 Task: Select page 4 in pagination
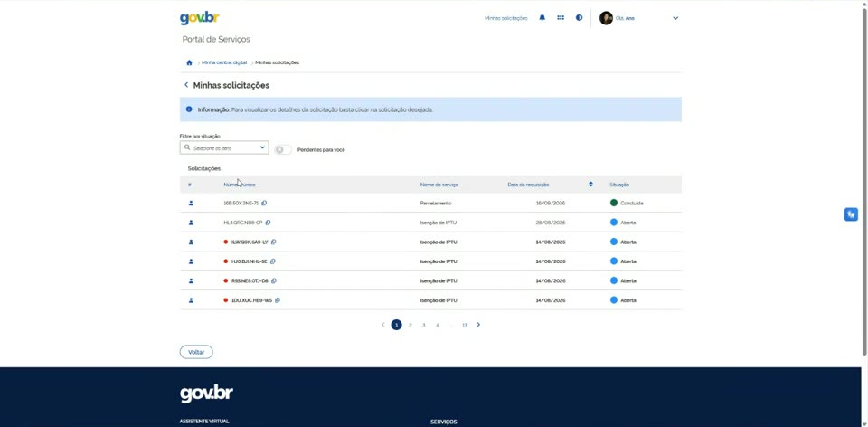438,325
